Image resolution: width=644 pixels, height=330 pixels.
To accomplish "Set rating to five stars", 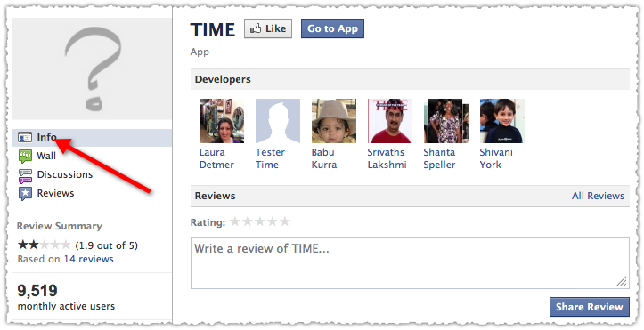I will pos(285,222).
